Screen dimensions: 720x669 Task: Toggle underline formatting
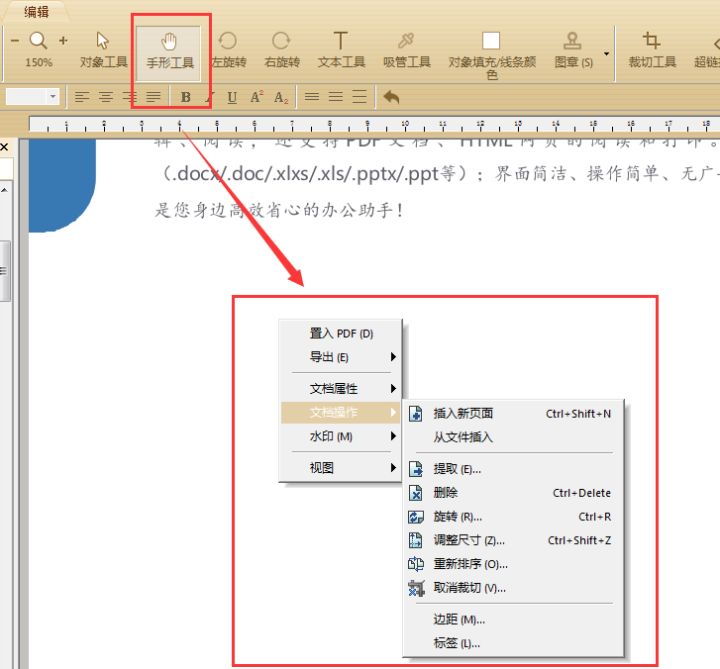[232, 97]
